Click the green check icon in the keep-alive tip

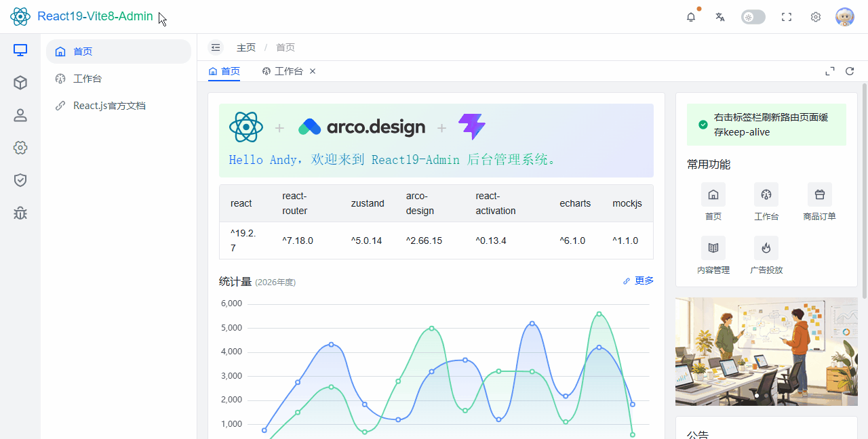coord(703,125)
